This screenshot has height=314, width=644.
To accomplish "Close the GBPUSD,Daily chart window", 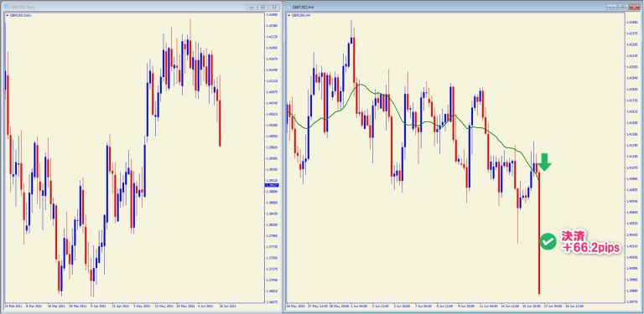I will [x=273, y=7].
